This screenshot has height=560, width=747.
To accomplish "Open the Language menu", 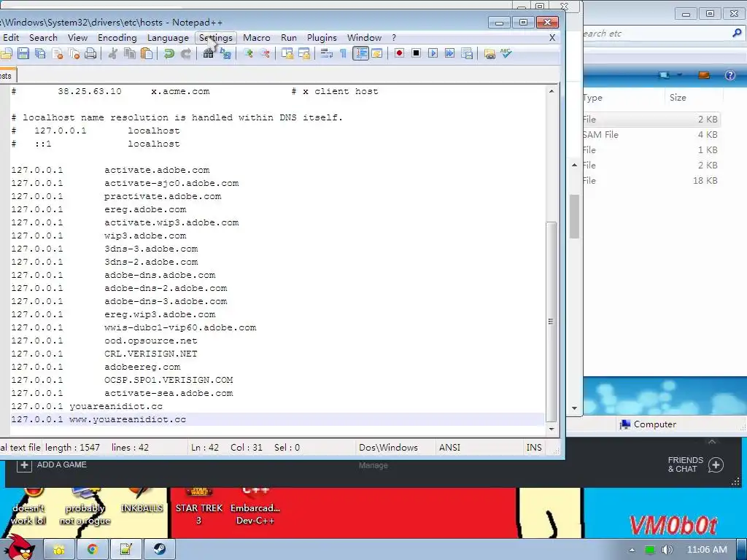I will [168, 38].
